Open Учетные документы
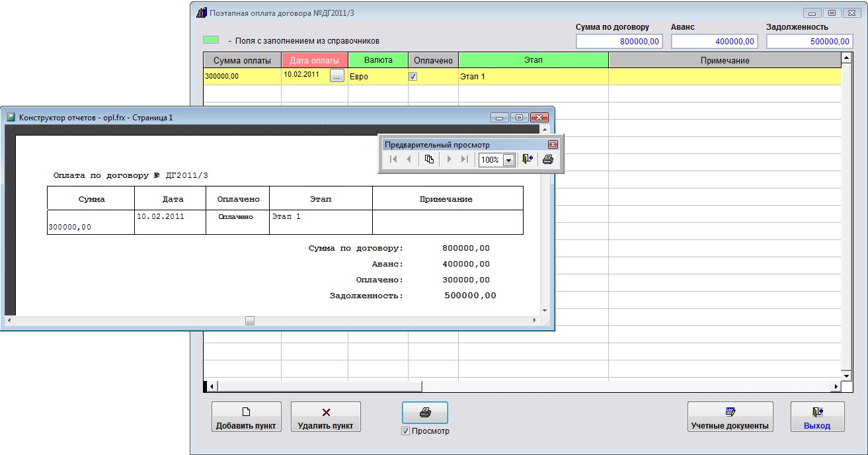The image size is (868, 455). (730, 417)
